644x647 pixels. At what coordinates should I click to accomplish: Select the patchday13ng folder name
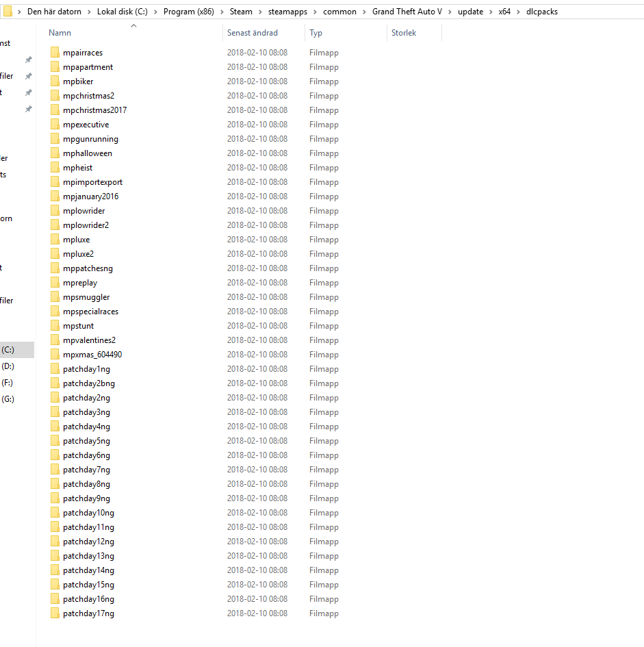(88, 556)
